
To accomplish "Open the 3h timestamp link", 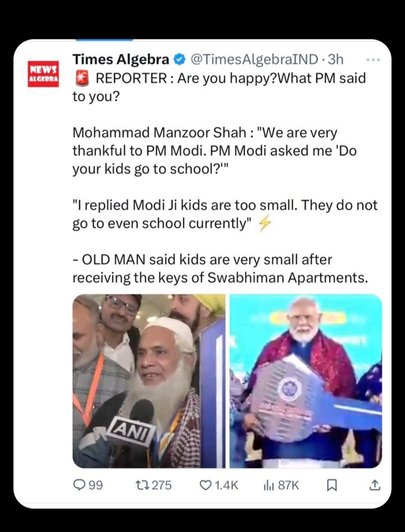I will [336, 60].
